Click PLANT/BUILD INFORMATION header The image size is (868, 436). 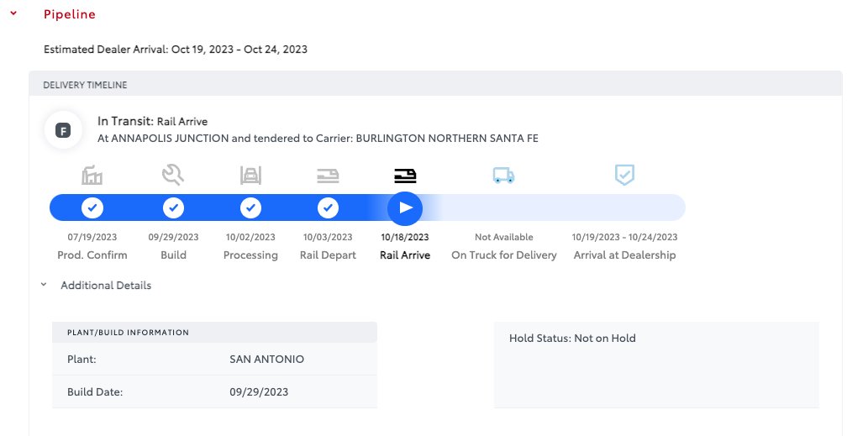pos(128,333)
